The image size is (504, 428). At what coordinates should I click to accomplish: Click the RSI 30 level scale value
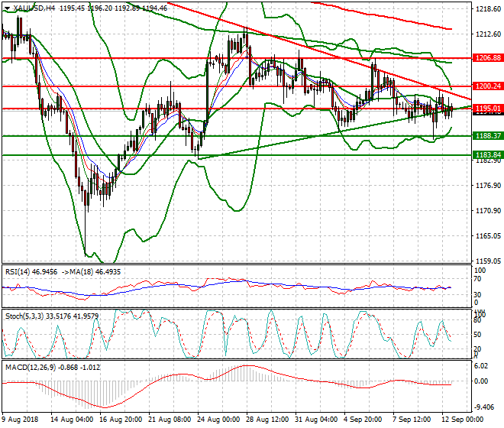pos(477,294)
